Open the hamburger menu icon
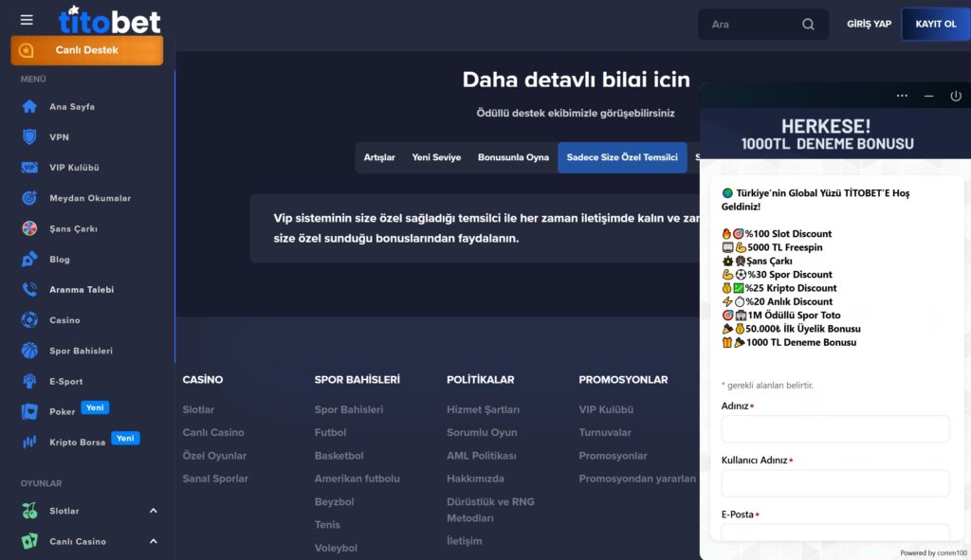 coord(27,21)
